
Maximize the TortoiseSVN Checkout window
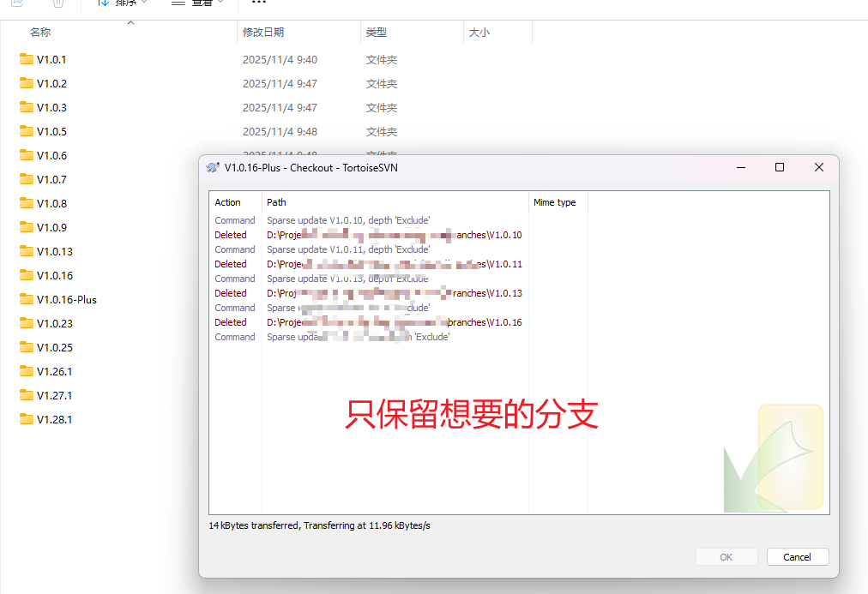[780, 168]
